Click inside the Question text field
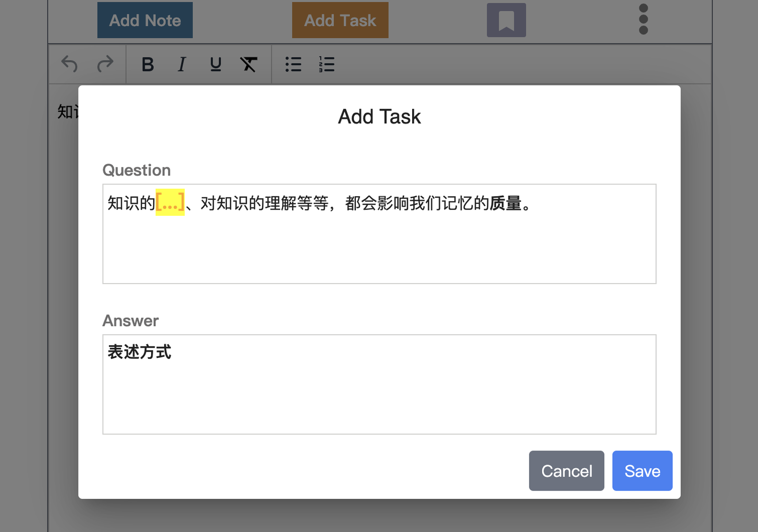This screenshot has width=758, height=532. tap(379, 247)
